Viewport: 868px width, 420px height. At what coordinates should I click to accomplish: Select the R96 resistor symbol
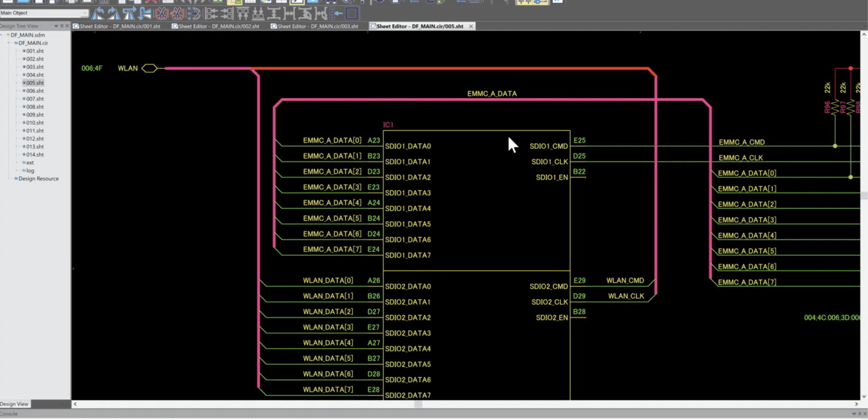coord(835,107)
